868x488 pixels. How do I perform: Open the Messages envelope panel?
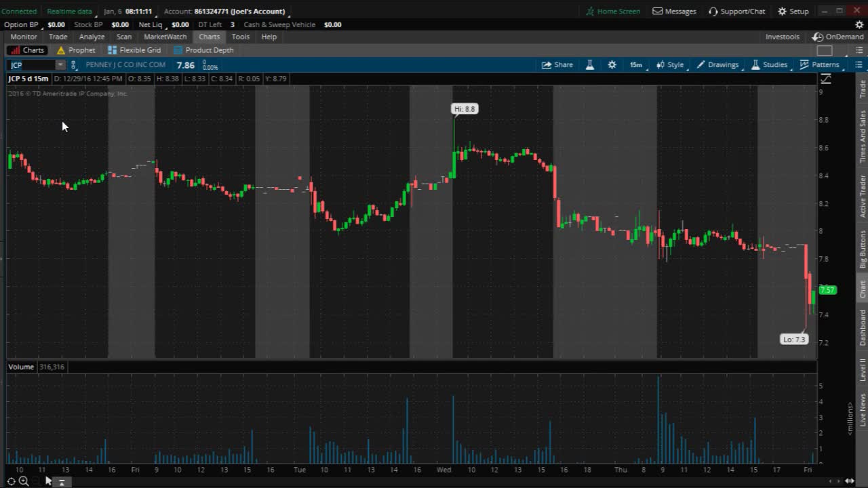click(x=674, y=11)
